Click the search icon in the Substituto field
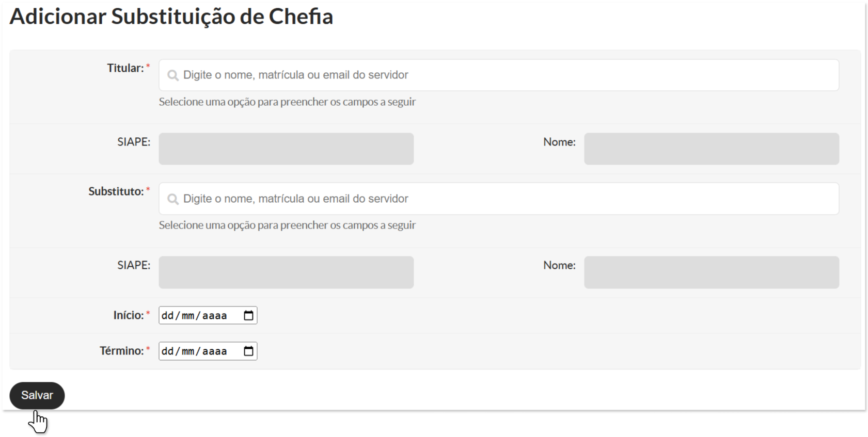 pos(173,199)
